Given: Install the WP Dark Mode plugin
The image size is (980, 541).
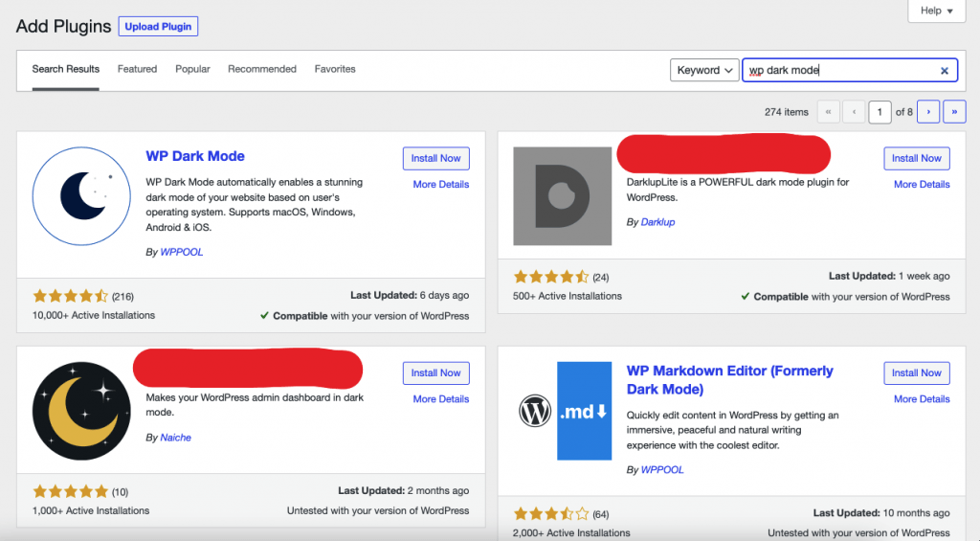Looking at the screenshot, I should (x=435, y=158).
